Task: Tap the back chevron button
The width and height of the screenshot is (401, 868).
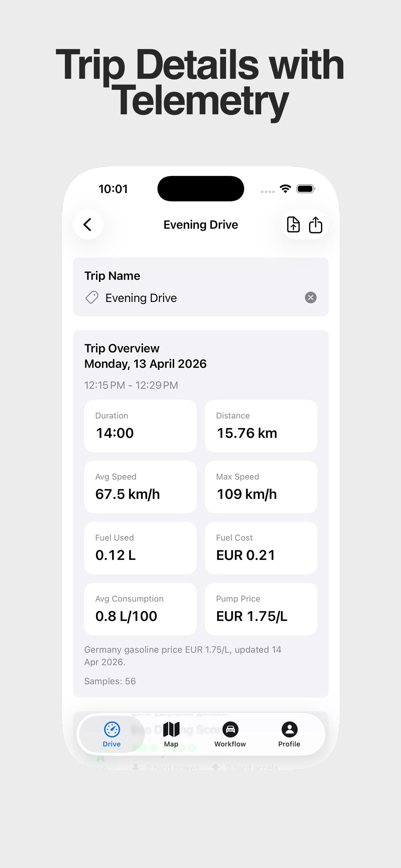Action: (88, 224)
